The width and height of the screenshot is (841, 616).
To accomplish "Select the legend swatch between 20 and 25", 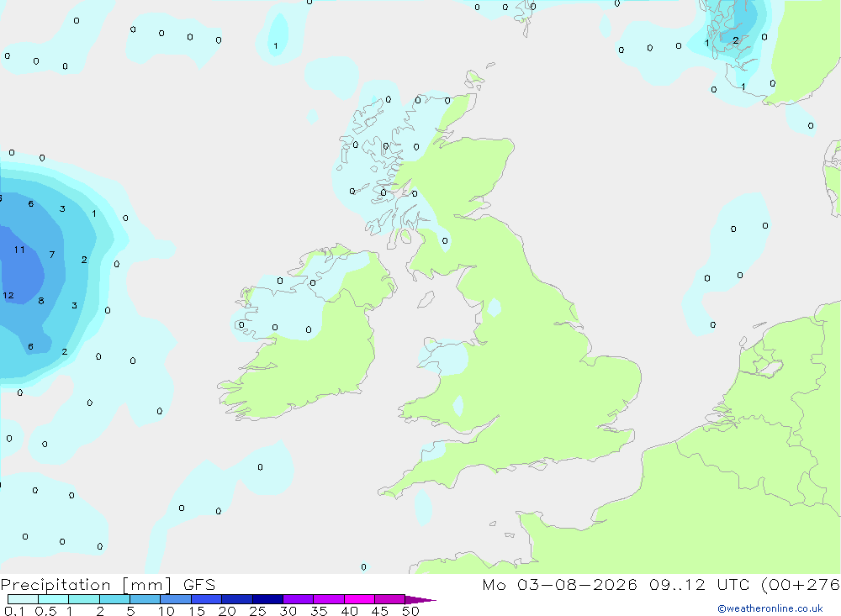I will coord(236,599).
